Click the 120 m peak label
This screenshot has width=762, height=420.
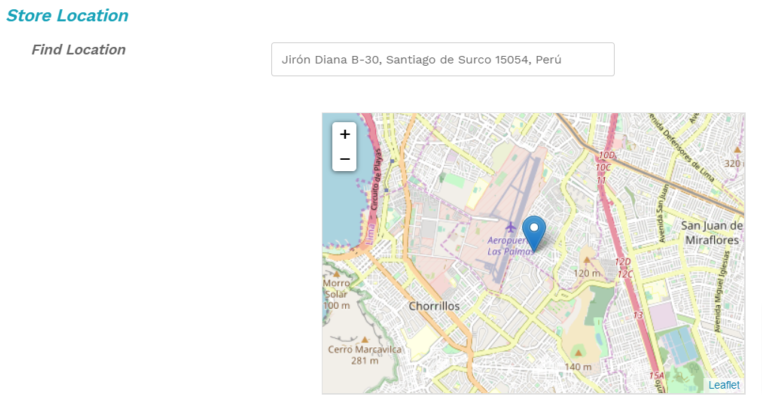click(587, 273)
